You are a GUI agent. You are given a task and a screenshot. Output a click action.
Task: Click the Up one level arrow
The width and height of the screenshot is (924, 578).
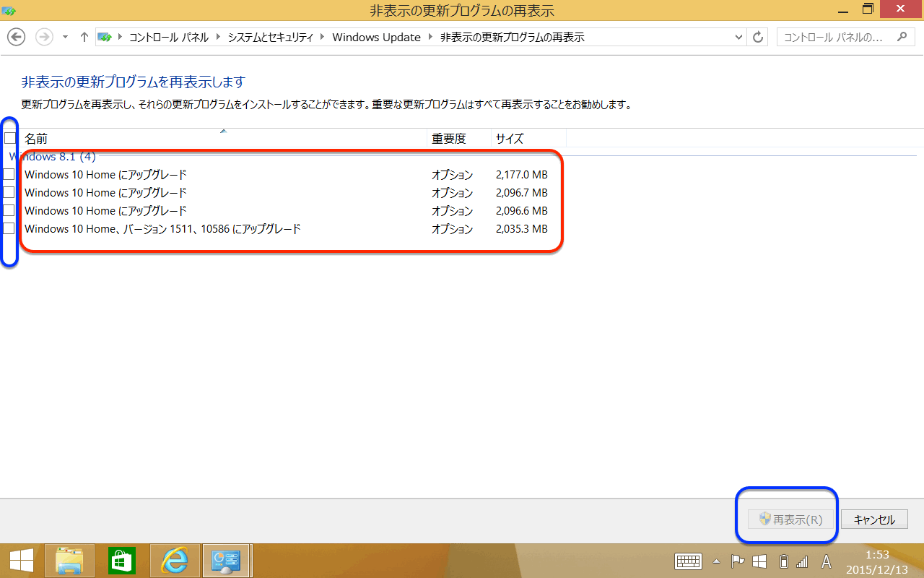tap(84, 37)
